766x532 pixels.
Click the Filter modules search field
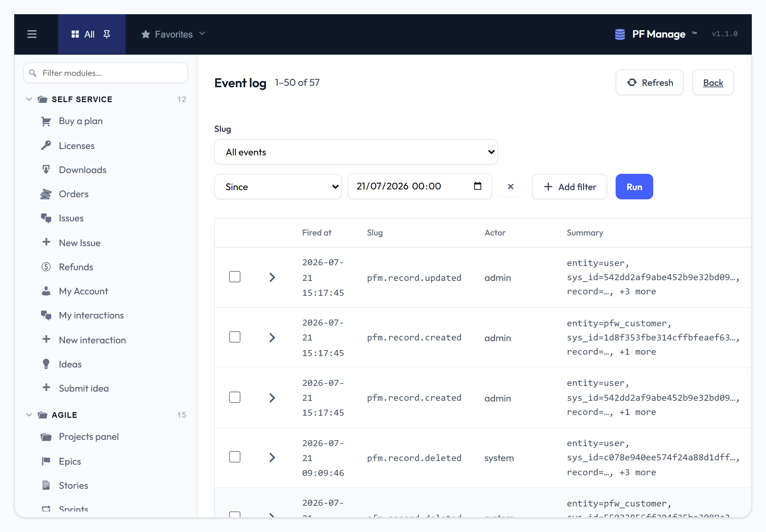[x=106, y=73]
